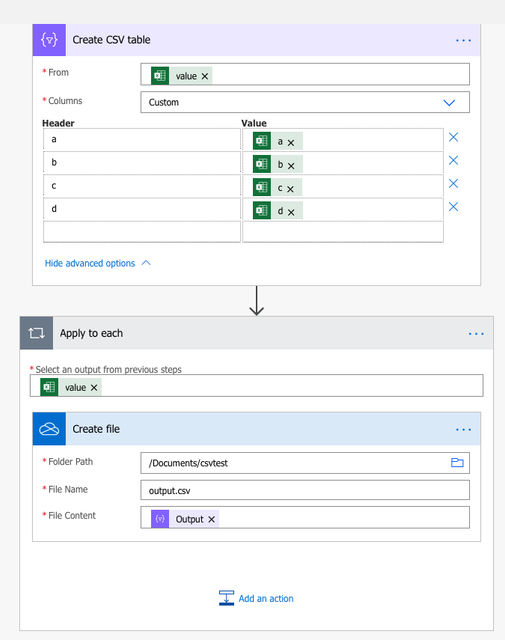Click the Apply to each loop icon
This screenshot has height=640, width=505.
point(36,333)
